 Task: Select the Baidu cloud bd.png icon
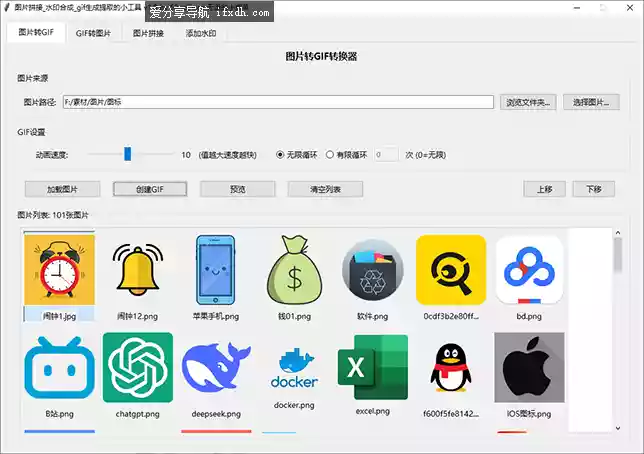(x=529, y=270)
